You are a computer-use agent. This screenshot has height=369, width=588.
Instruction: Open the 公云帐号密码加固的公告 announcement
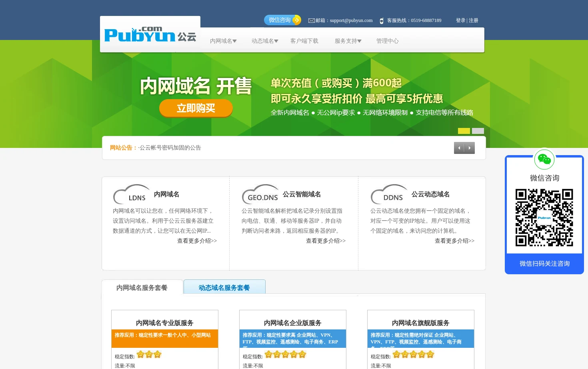[170, 148]
